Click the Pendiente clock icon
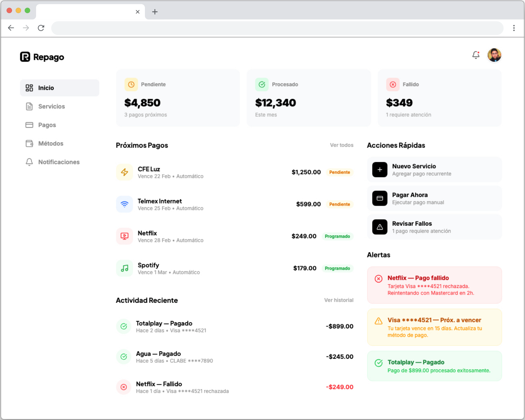The width and height of the screenshot is (525, 420). tap(131, 84)
